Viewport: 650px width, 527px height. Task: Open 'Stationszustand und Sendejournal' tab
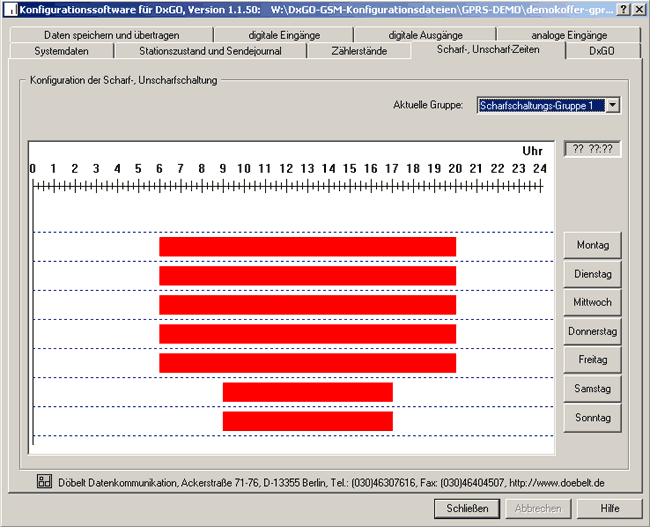(210, 51)
